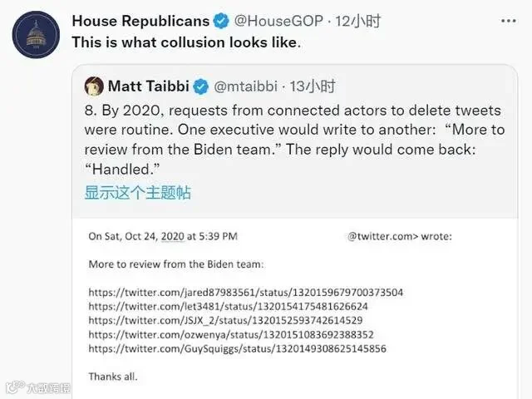
Task: Click the House Republicans display name
Action: [x=140, y=21]
